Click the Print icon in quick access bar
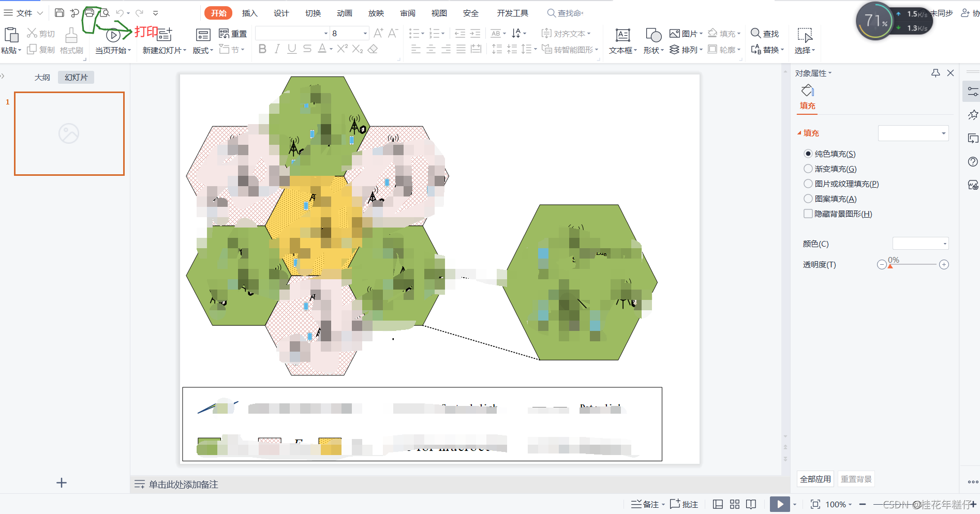The width and height of the screenshot is (980, 514). point(90,13)
